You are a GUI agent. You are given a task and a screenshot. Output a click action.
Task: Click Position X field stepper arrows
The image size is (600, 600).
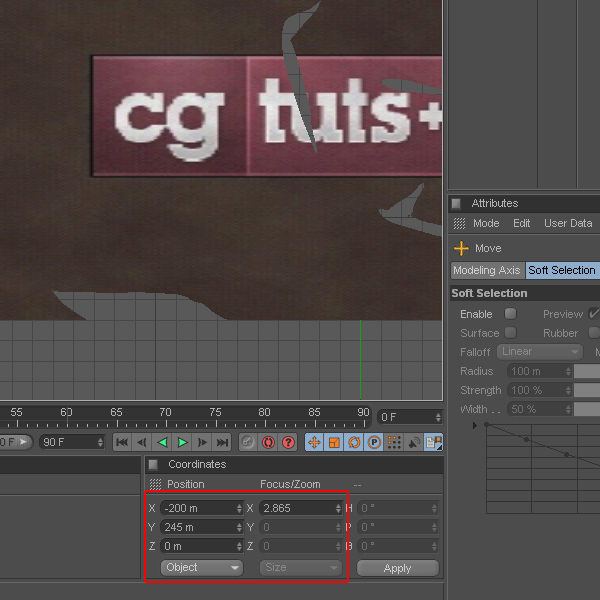point(239,509)
